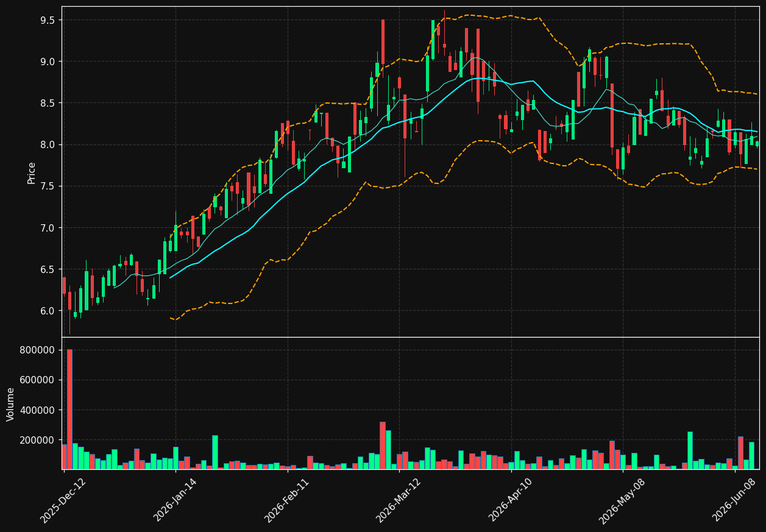Viewport: 766px width, 532px height.
Task: Click the tallest 800000 volume bar
Action: [69, 410]
